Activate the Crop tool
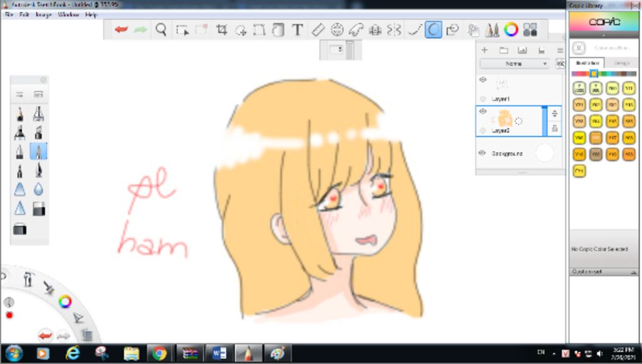The height and width of the screenshot is (364, 642). pos(221,29)
